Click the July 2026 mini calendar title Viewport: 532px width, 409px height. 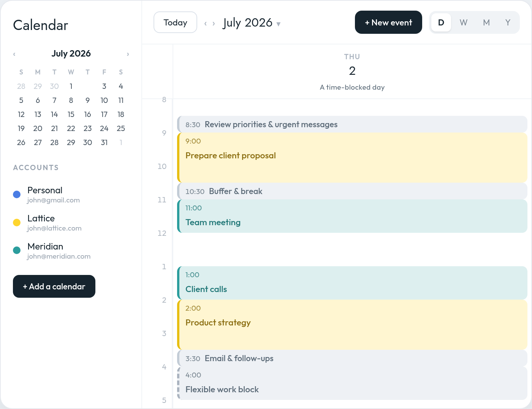pos(71,54)
